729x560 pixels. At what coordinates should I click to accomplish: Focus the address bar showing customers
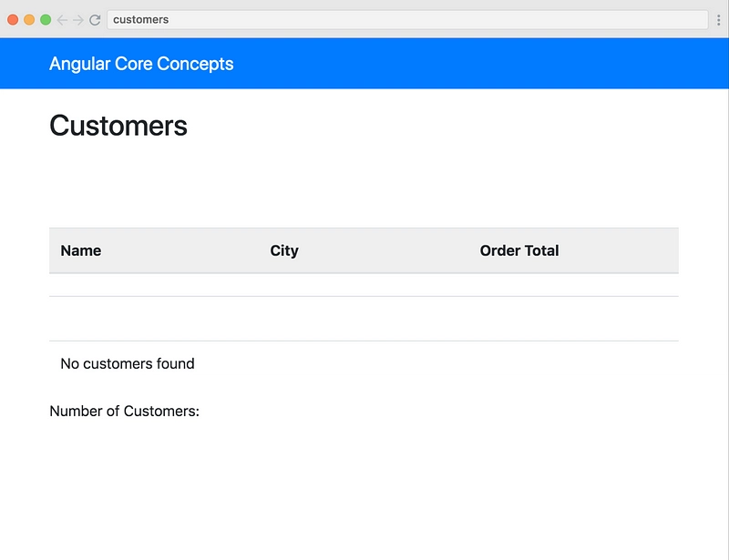point(407,20)
